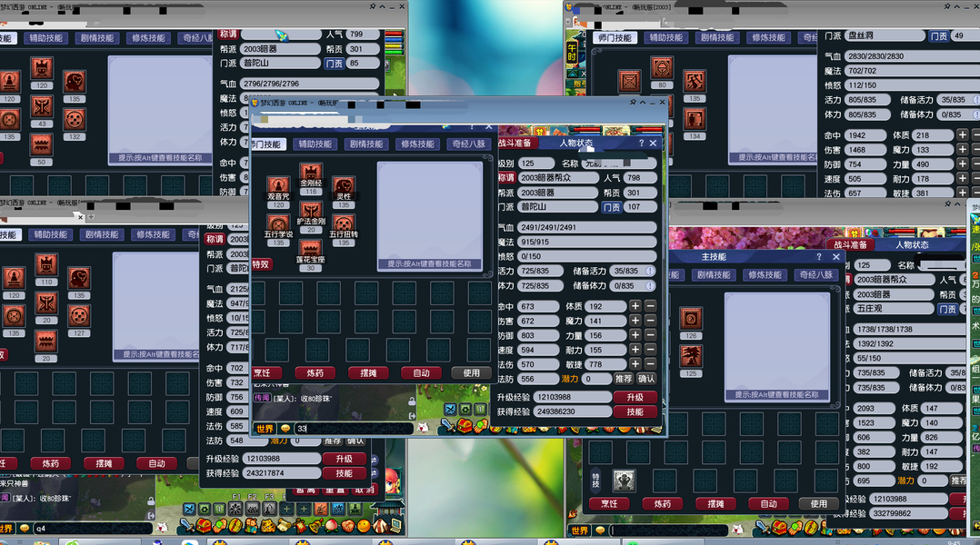Open the 世界 chat channel selector in the center window
Screen dimensions: 980x545
[265, 428]
